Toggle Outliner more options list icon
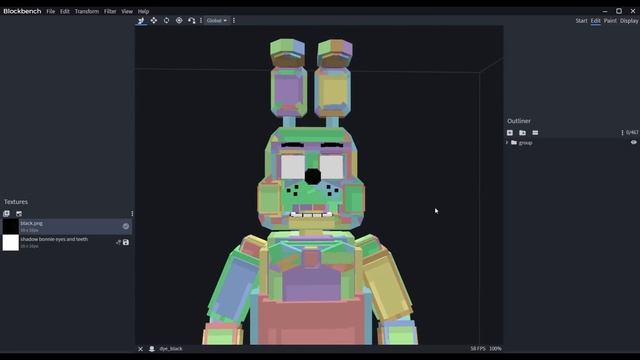Screen dimensions: 640x360 point(535,133)
